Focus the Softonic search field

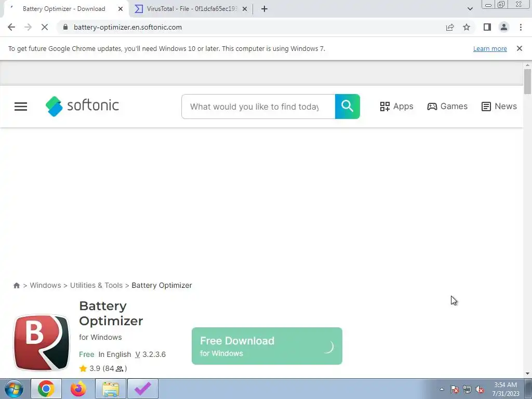point(258,107)
